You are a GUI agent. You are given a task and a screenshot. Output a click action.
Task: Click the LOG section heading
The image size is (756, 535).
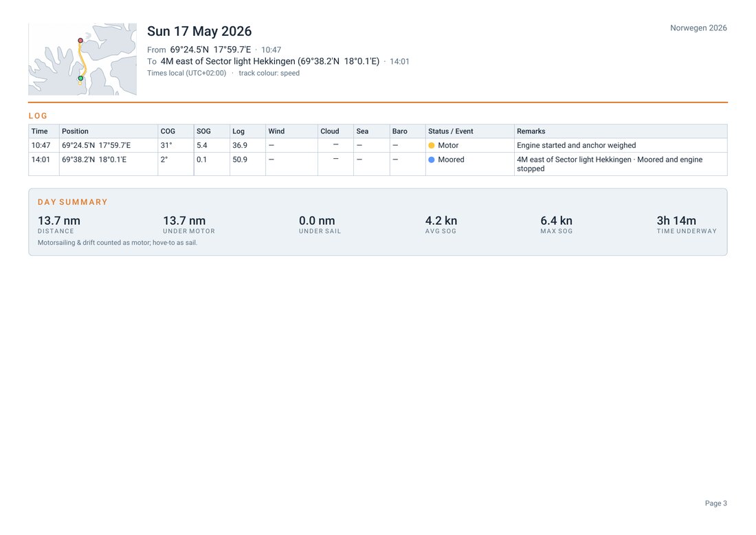38,116
